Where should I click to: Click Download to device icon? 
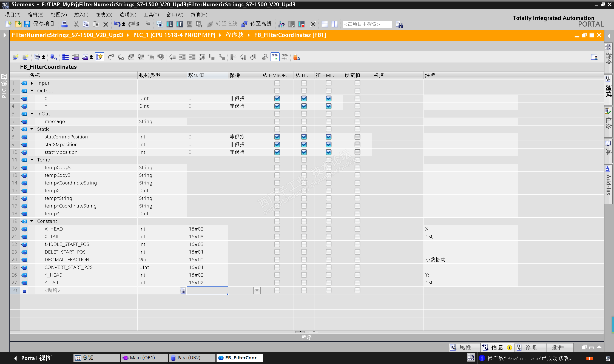click(x=170, y=24)
